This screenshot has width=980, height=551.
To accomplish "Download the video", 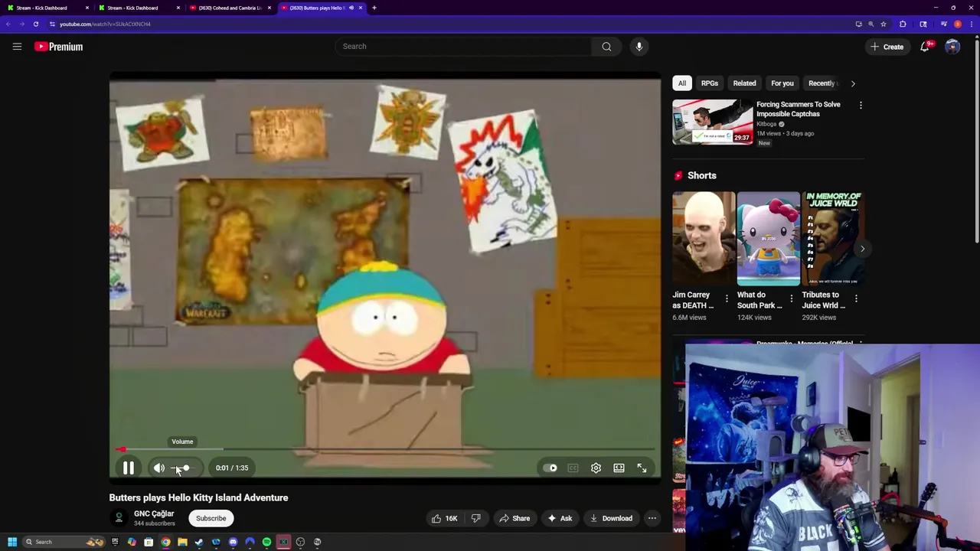I will [x=611, y=518].
